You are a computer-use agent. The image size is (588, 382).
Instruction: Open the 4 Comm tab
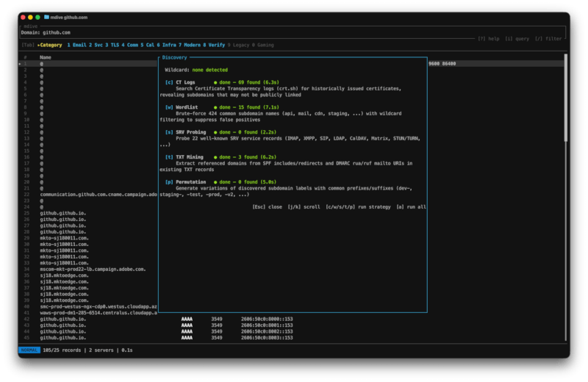pos(130,45)
